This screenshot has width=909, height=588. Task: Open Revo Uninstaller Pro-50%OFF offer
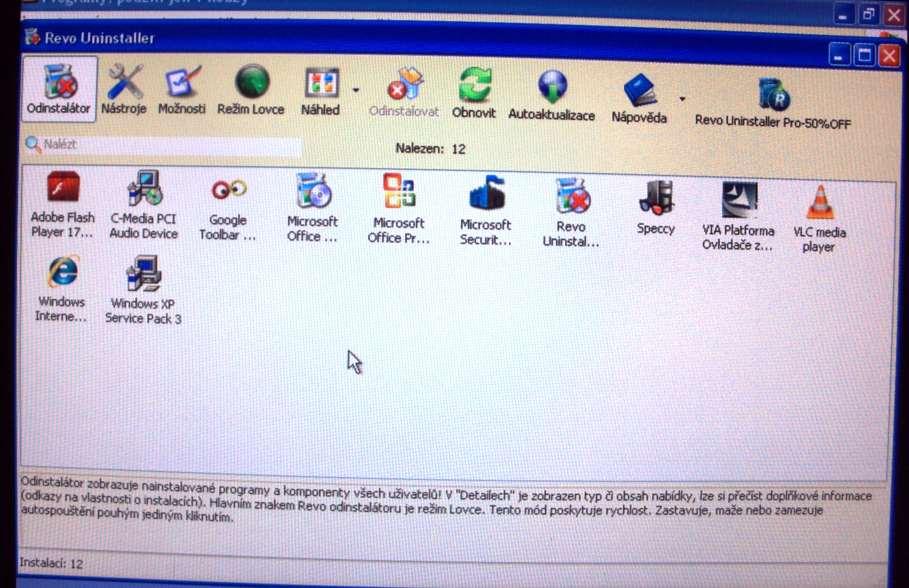pyautogui.click(x=773, y=103)
